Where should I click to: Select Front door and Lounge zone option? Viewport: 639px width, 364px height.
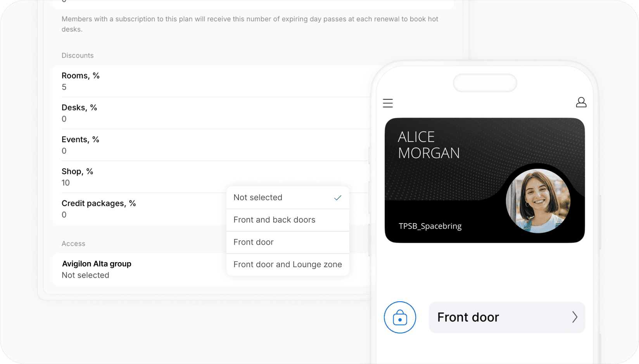coord(287,264)
